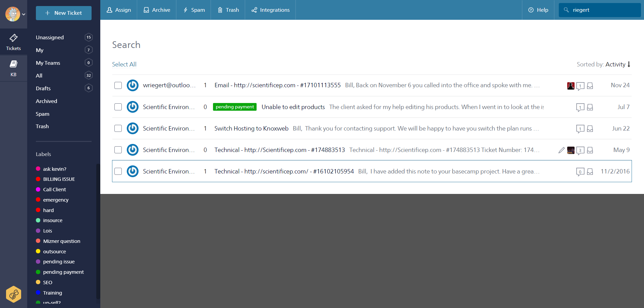Open the Tickets section in the sidebar
Screen dimensions: 644x308
coord(13,42)
